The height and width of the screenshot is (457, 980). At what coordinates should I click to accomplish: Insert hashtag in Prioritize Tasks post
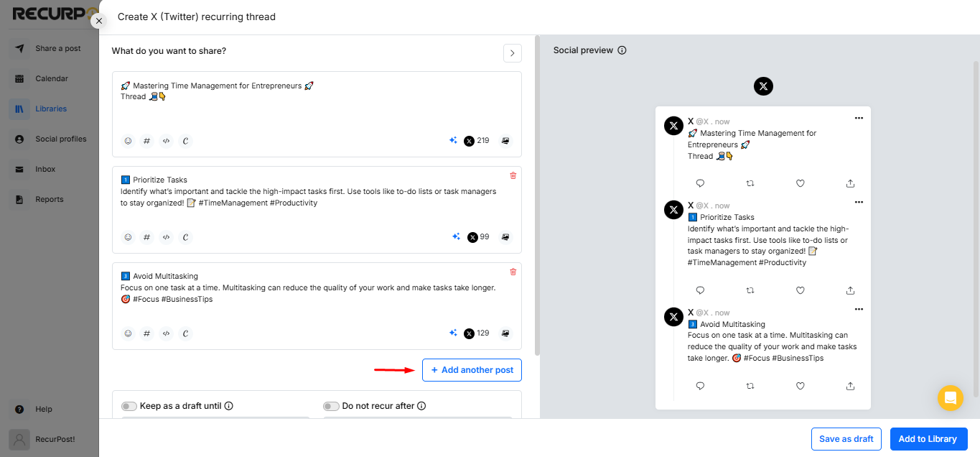147,237
